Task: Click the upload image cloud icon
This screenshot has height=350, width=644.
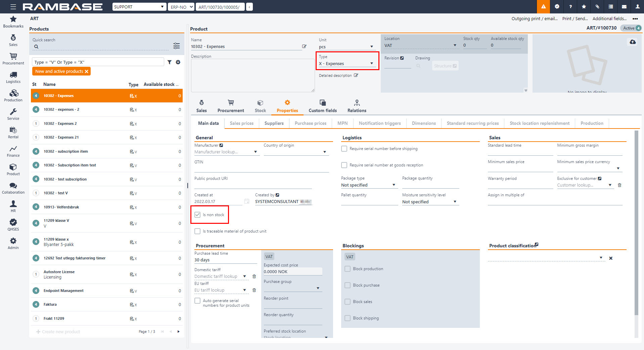Action: click(x=633, y=42)
